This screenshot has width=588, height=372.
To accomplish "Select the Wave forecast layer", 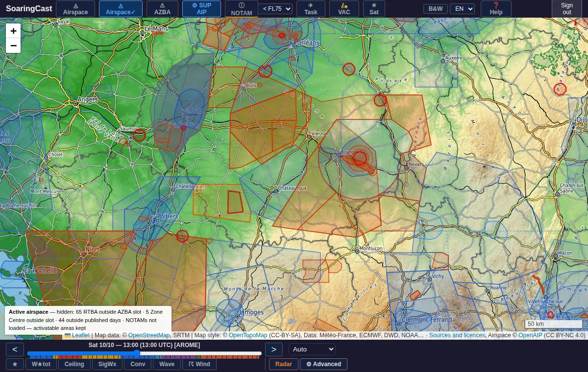I will point(167,364).
